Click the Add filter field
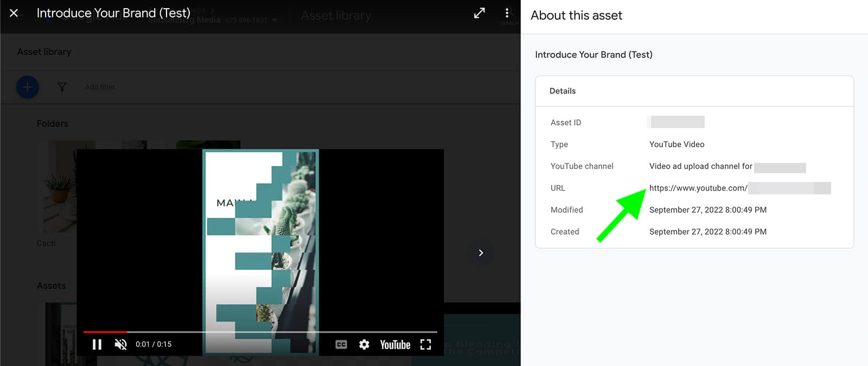Viewport: 868px width, 366px height. [100, 87]
